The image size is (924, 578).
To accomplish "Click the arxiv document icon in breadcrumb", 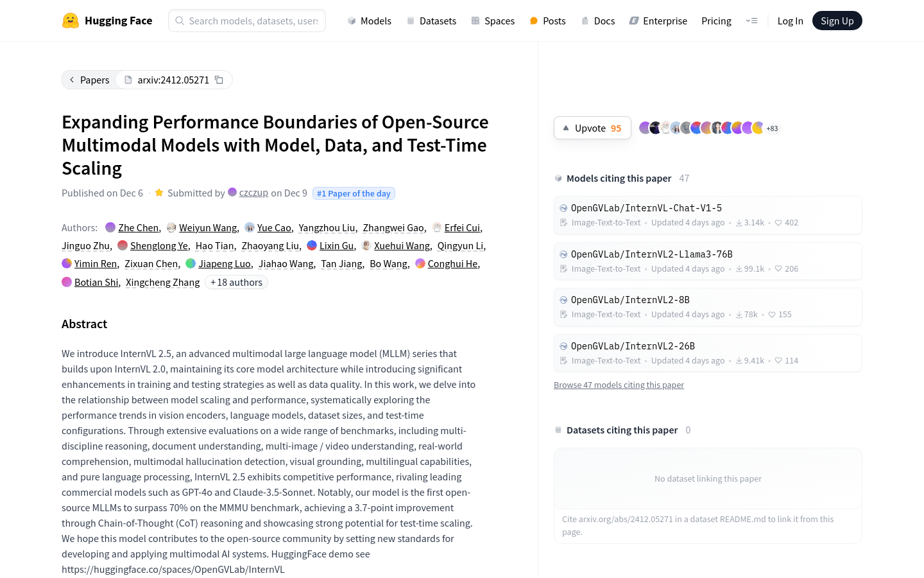I will point(128,80).
